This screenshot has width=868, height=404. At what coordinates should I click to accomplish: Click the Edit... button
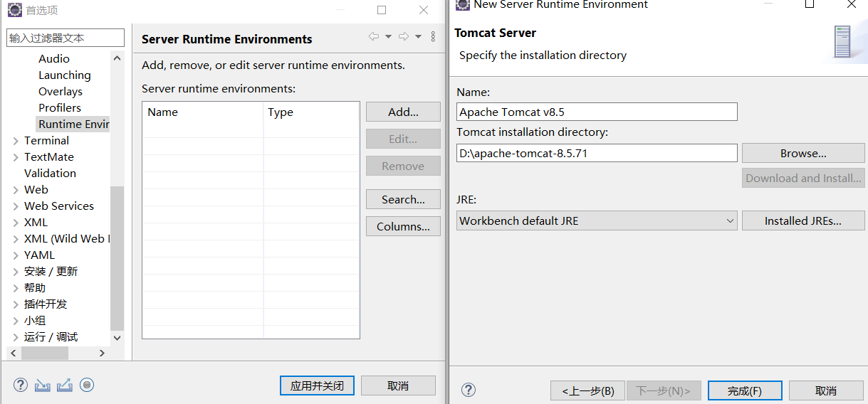coord(403,139)
